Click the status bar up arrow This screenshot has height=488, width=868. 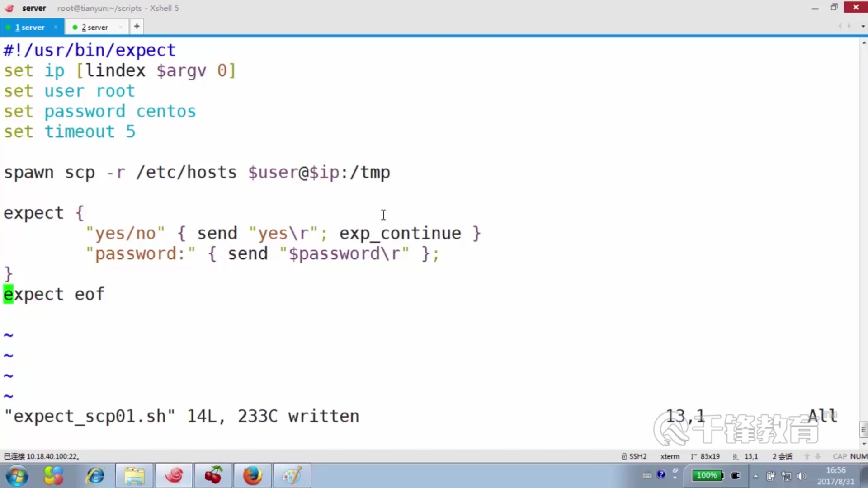click(x=807, y=456)
